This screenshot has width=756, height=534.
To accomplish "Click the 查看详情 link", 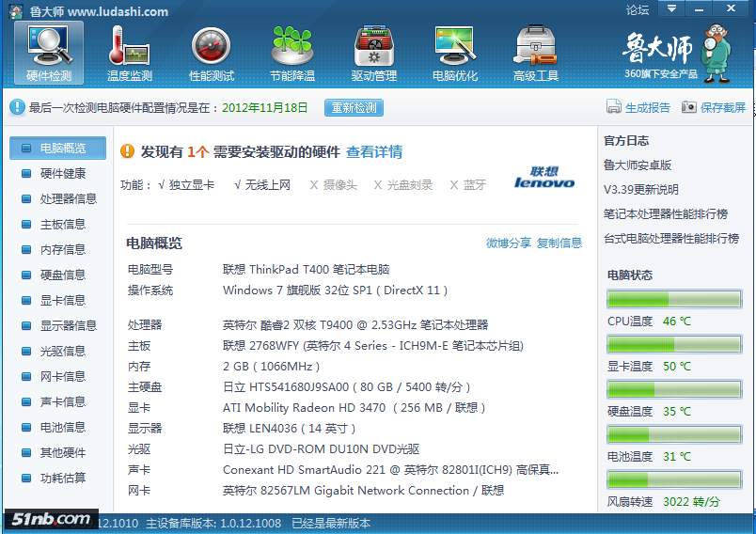I will coord(374,151).
